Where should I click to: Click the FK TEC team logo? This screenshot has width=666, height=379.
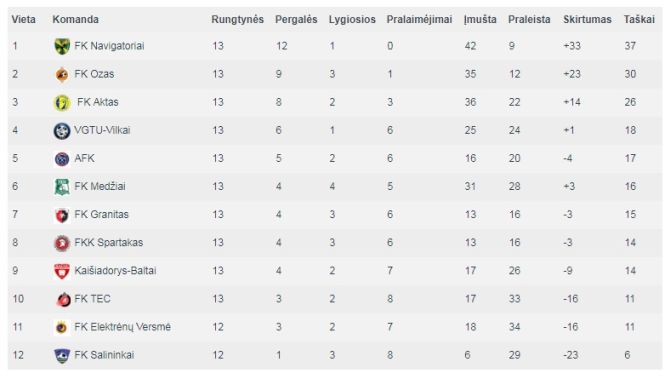(63, 300)
